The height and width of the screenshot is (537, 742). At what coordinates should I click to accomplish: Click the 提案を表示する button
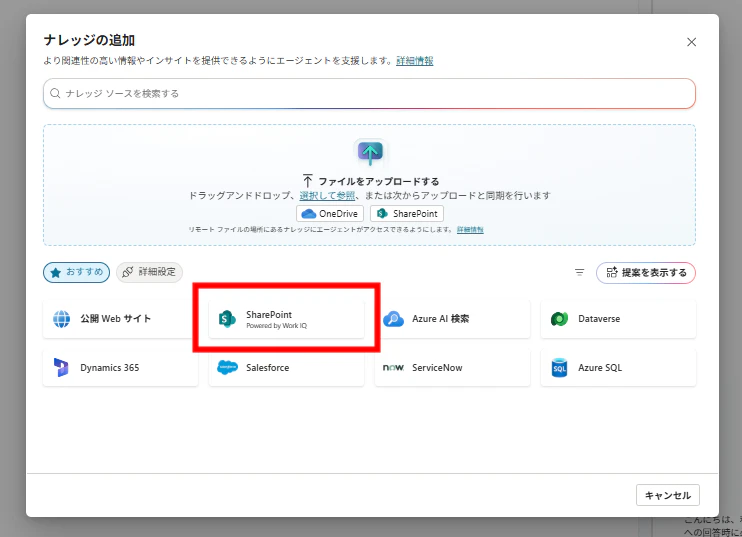coord(645,273)
